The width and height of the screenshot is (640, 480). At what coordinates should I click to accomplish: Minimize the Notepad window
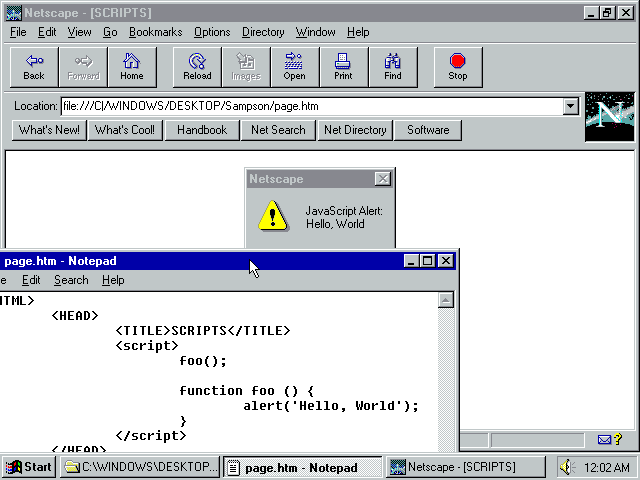[x=411, y=261]
